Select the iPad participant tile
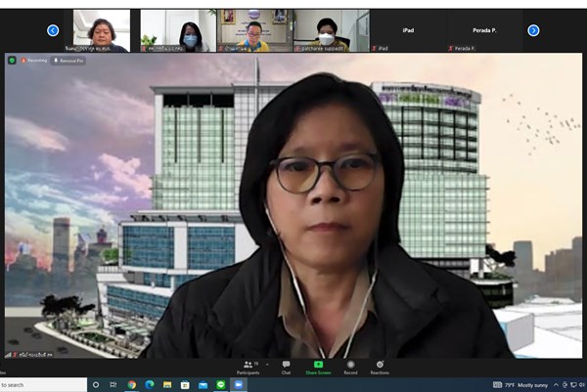The image size is (587, 392). click(408, 30)
